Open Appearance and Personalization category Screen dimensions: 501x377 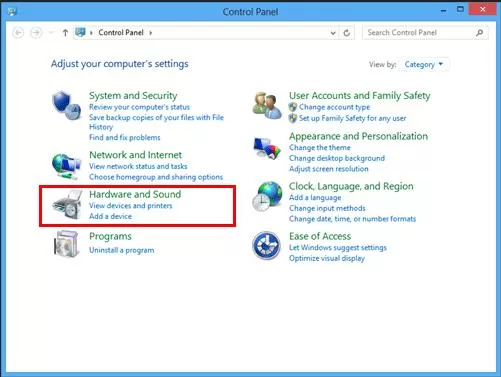point(358,136)
